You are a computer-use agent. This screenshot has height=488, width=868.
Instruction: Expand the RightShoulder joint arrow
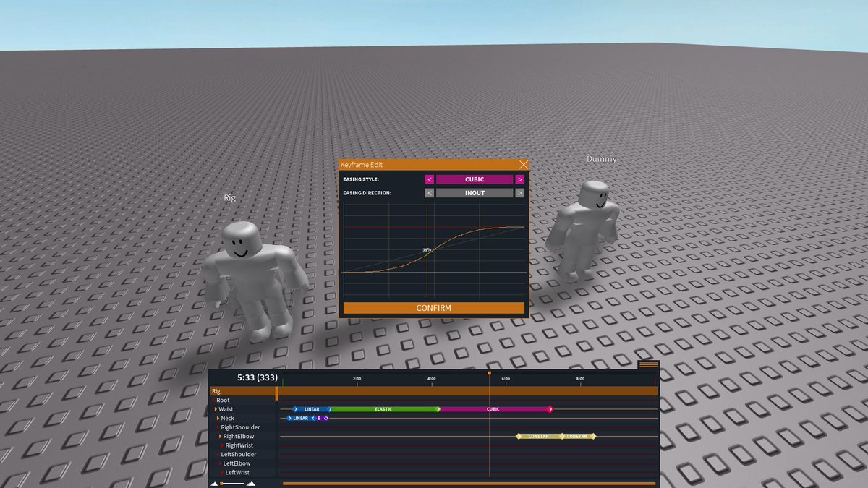pyautogui.click(x=218, y=427)
